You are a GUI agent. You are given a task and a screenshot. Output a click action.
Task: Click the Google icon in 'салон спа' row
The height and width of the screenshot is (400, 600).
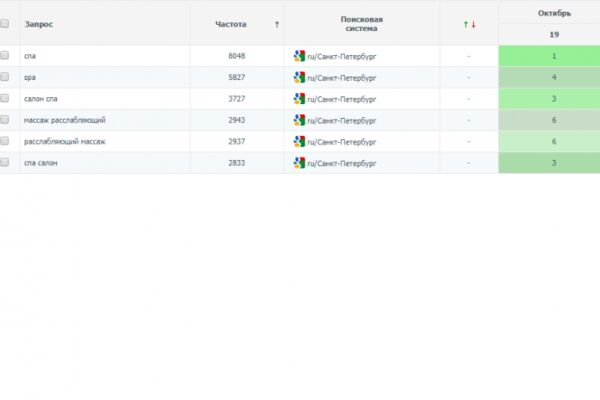pos(299,99)
